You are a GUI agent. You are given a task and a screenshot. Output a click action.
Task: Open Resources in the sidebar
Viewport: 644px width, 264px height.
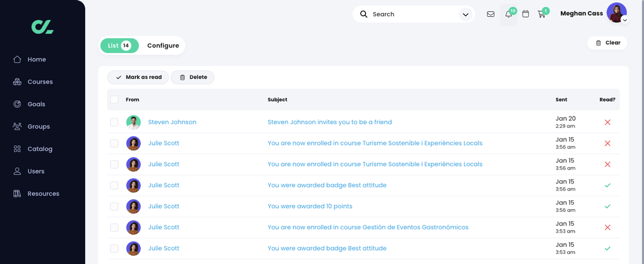(x=36, y=194)
